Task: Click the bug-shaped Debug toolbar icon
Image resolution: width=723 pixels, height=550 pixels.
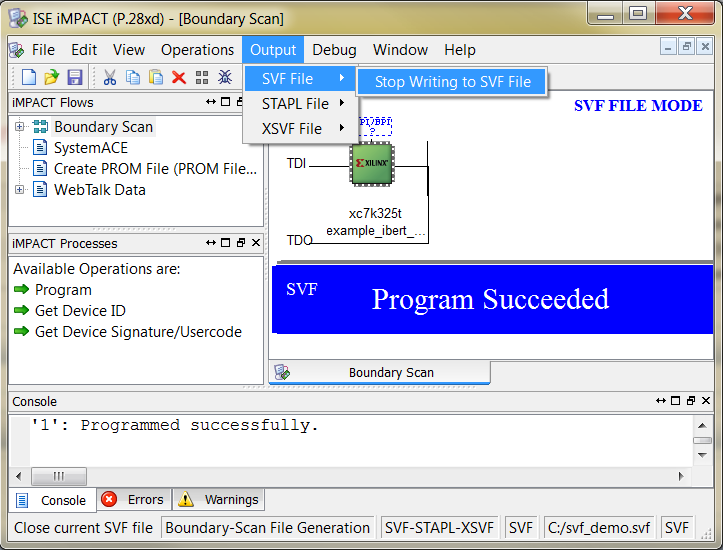Action: [225, 77]
